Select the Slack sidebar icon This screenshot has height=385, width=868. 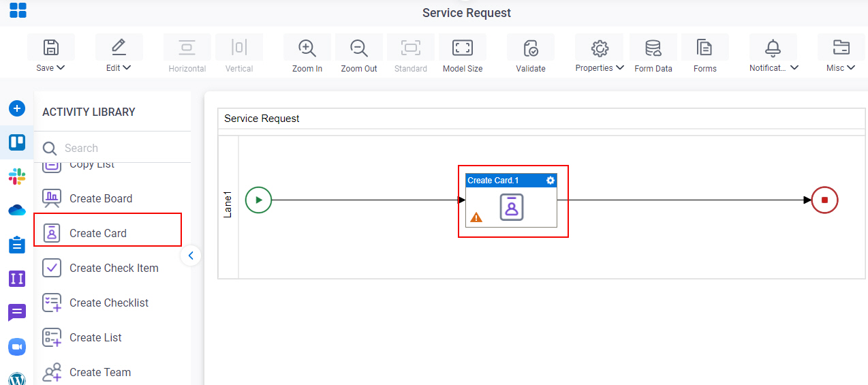pos(17,176)
